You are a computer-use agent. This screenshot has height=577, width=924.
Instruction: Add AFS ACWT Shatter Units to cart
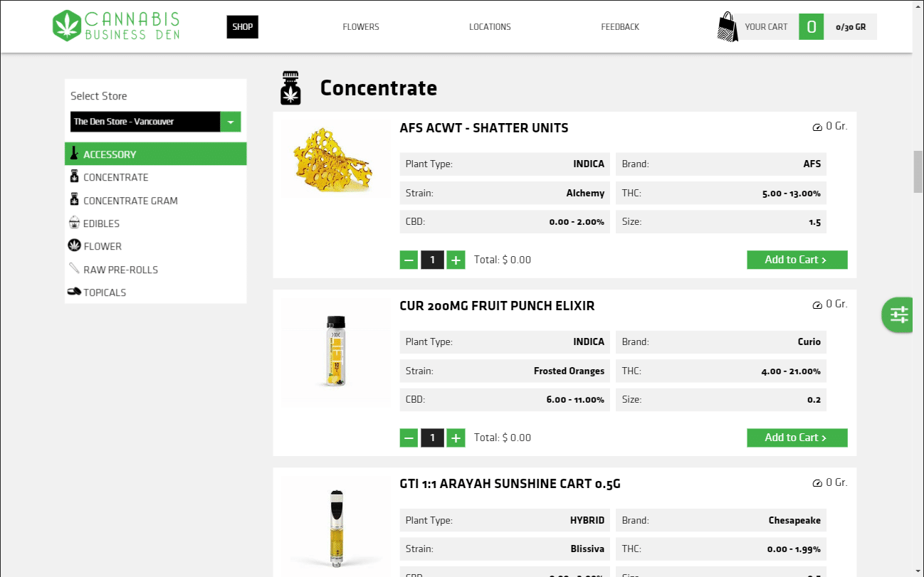(x=797, y=260)
